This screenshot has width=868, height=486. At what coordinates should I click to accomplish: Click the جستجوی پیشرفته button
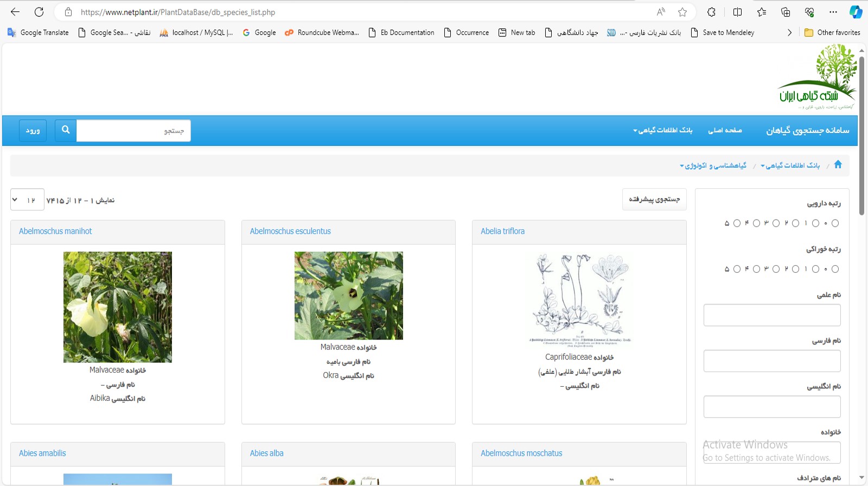point(654,200)
